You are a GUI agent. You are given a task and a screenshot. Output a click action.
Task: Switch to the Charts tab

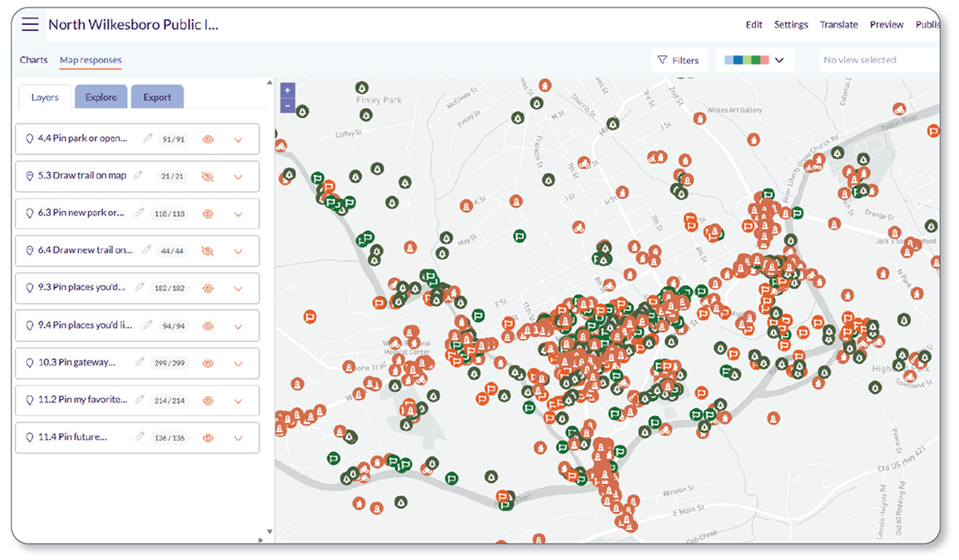click(34, 59)
